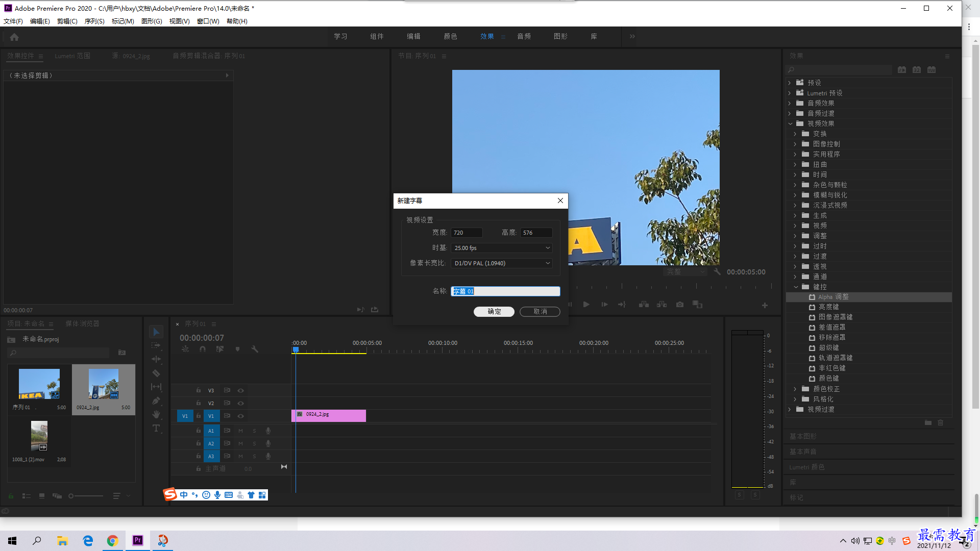Toggle V2 track output eye
Screen dimensions: 980x551
point(240,404)
